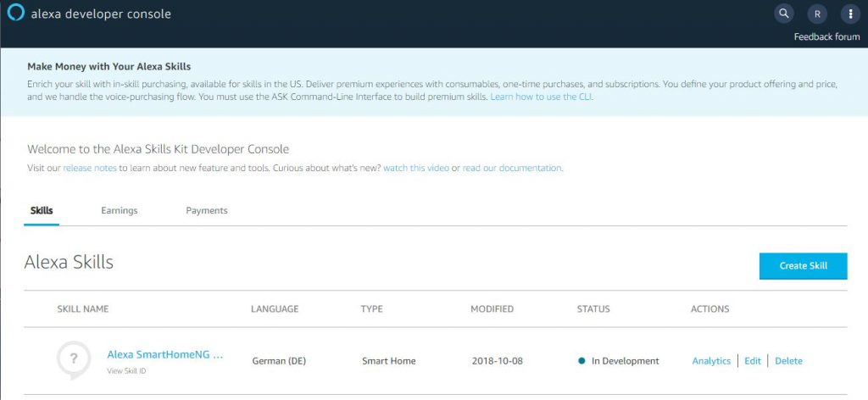Click the TYPE column header
This screenshot has height=400, width=868.
tap(371, 308)
